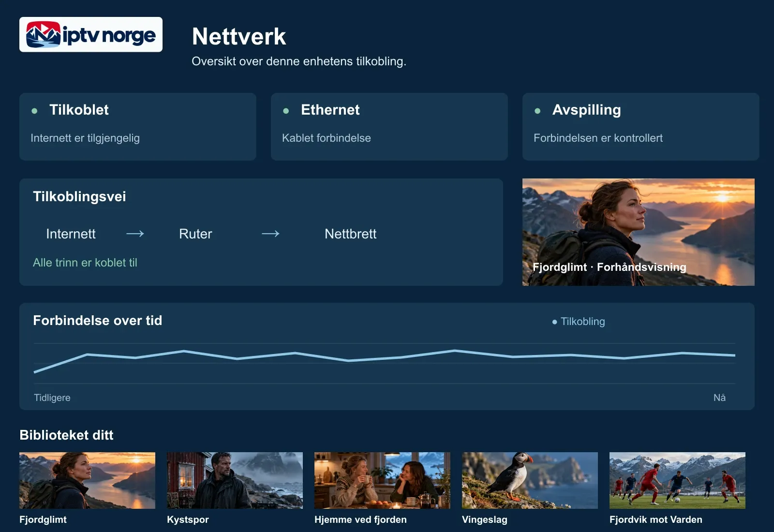774x532 pixels.
Task: Click the Nettverk page heading
Action: (239, 36)
